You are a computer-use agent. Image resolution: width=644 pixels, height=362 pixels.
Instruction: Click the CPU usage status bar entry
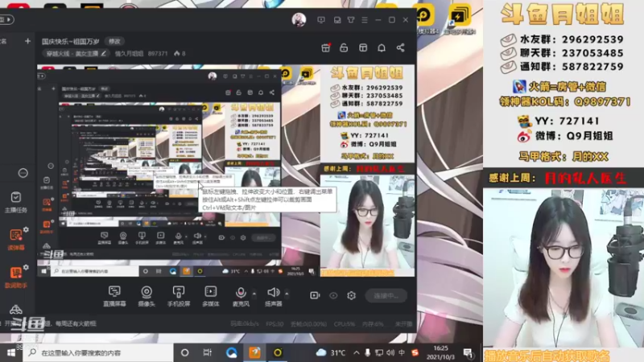(345, 324)
